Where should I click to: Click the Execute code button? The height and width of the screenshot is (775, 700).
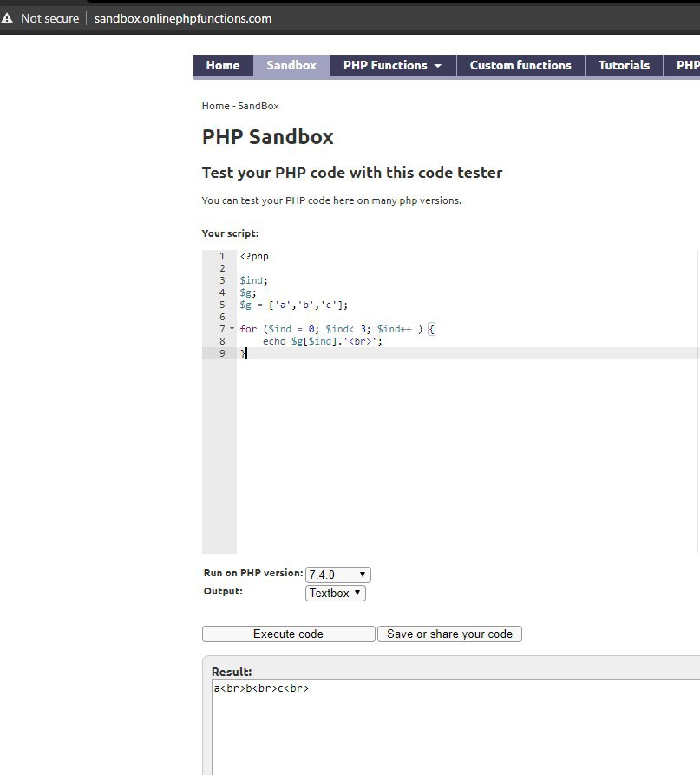click(289, 634)
